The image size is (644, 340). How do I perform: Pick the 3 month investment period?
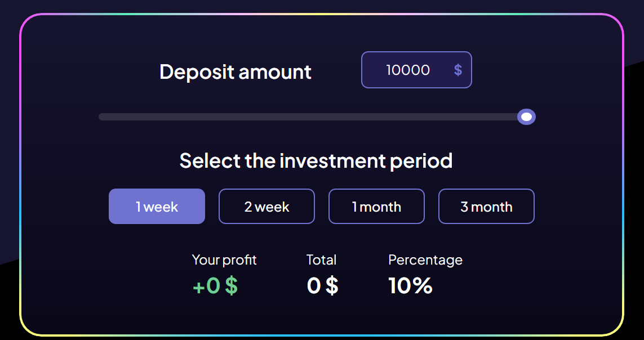click(486, 207)
